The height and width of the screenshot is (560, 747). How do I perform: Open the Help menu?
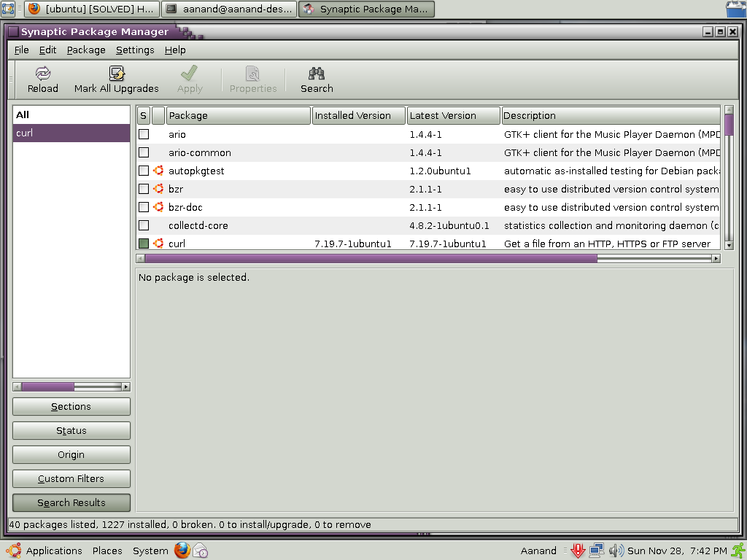(175, 50)
